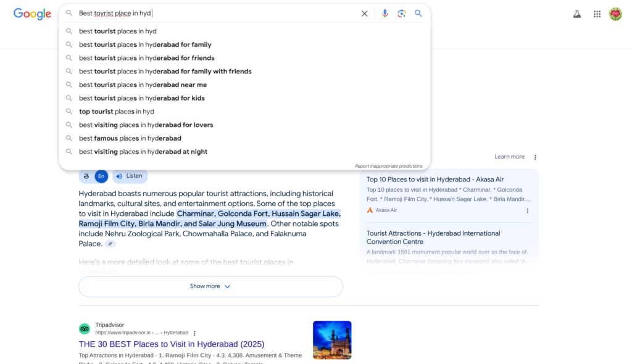Click the translate icon beside En
Screen dimensions: 632x364
pos(86,176)
